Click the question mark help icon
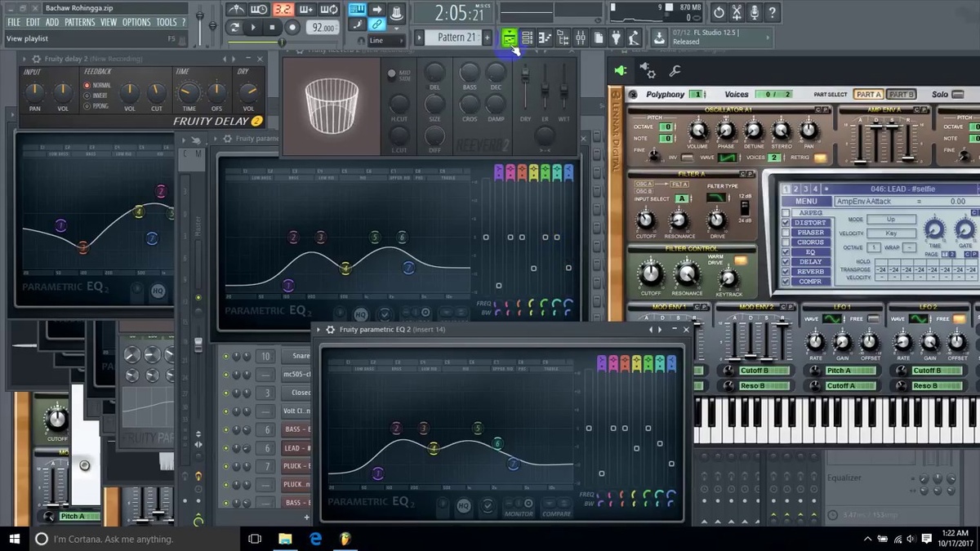The height and width of the screenshot is (551, 980). [x=773, y=12]
